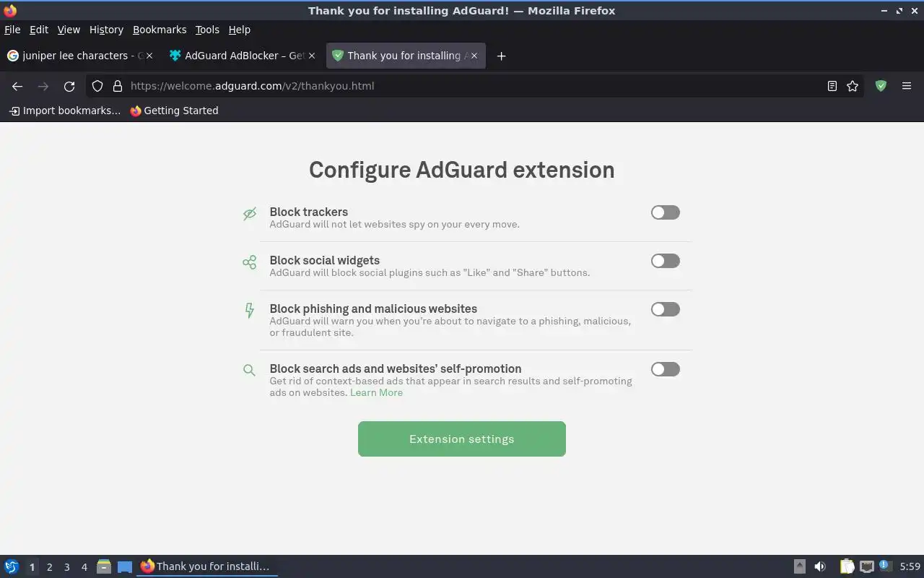Click the magnifier search ads icon
Image resolution: width=924 pixels, height=578 pixels.
[x=250, y=371]
